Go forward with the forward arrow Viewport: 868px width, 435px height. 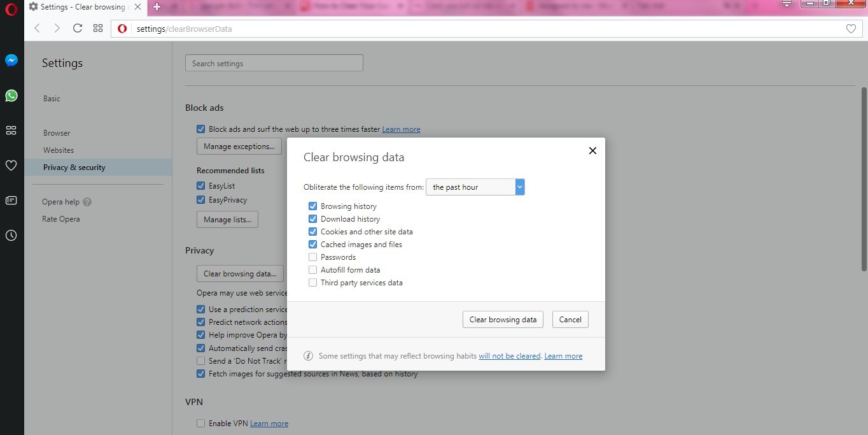coord(57,28)
